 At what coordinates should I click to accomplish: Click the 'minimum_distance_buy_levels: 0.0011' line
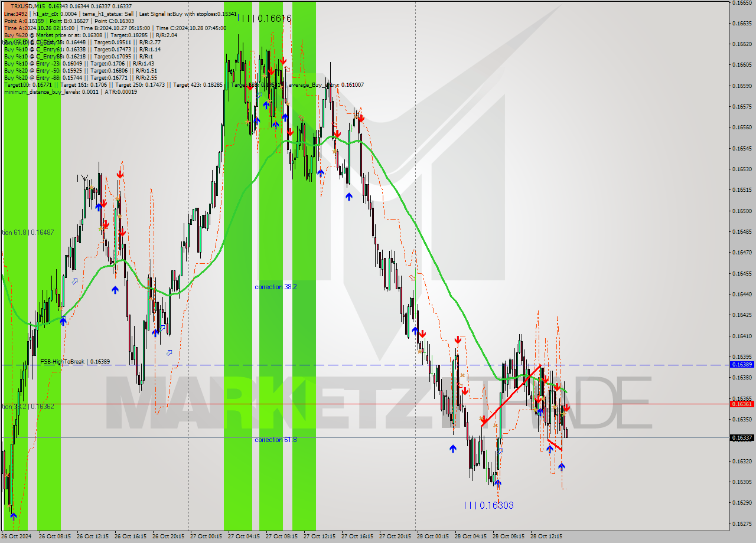(70, 92)
